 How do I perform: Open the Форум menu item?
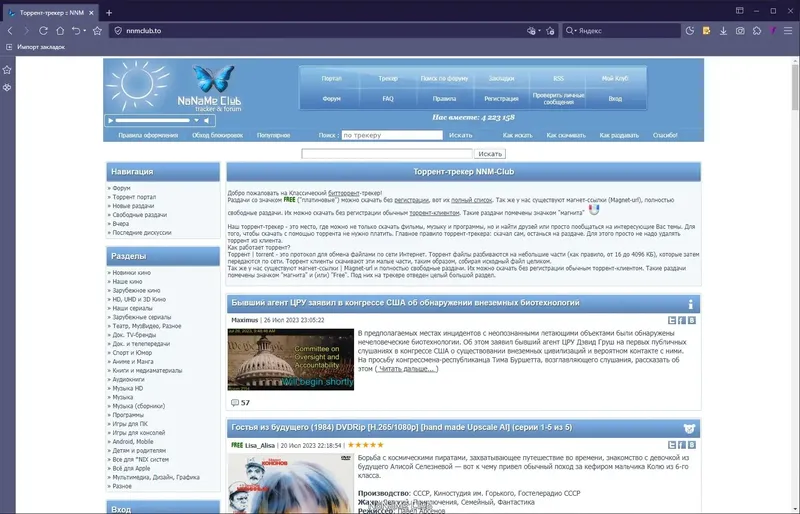click(332, 99)
